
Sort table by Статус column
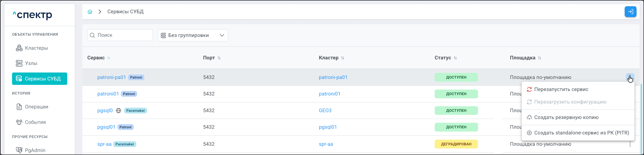(x=455, y=58)
